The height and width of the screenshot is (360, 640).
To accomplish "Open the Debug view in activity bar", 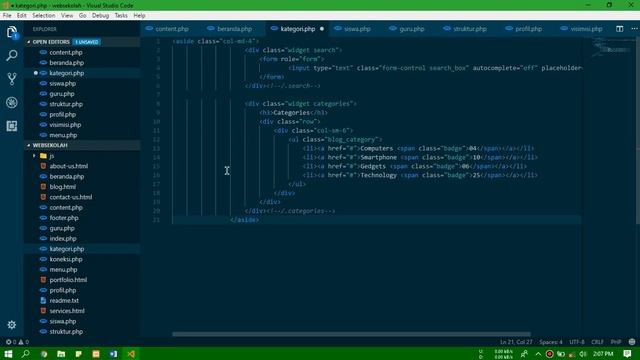I will click(x=12, y=102).
